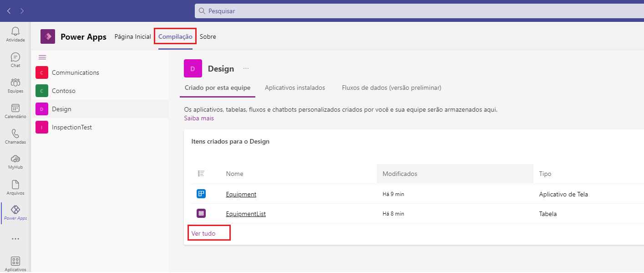Screen dimensions: 644x273
Task: Click the Saiba mais link
Action: click(199, 118)
